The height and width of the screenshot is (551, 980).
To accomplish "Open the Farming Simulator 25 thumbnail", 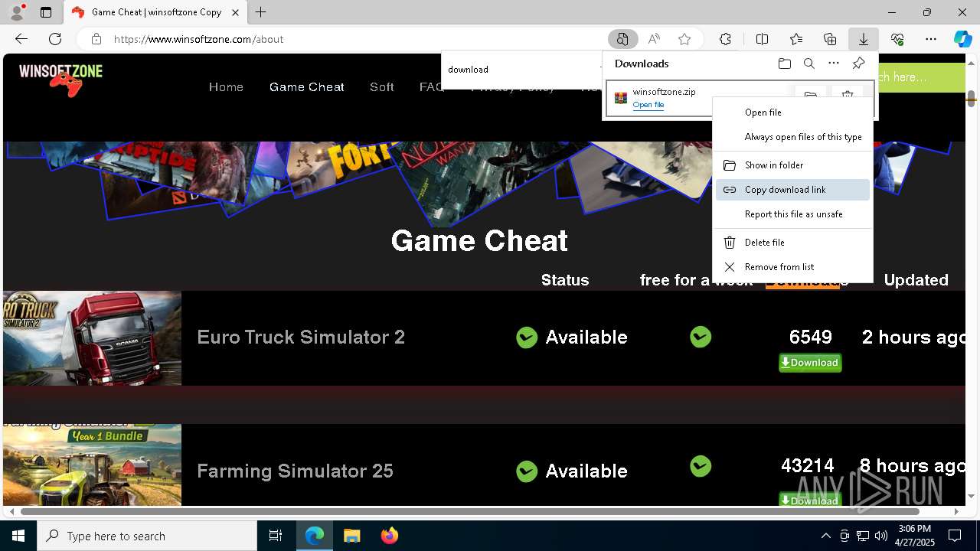I will tap(92, 465).
